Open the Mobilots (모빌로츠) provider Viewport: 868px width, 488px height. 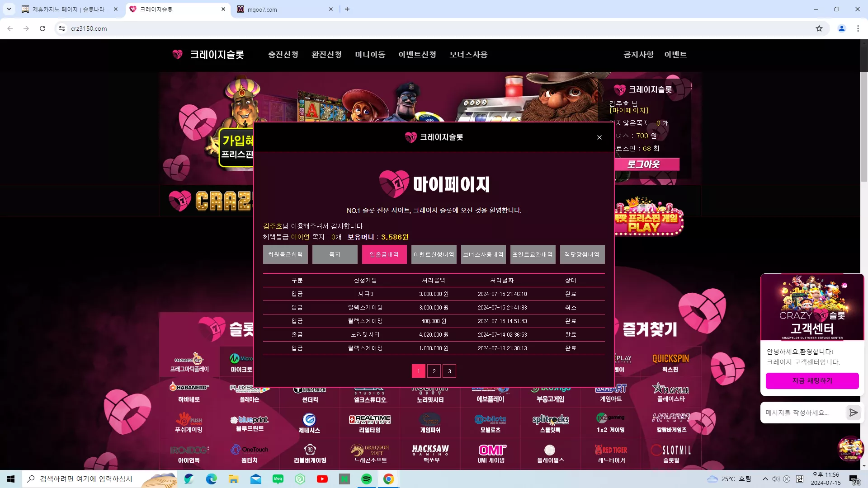click(x=491, y=423)
